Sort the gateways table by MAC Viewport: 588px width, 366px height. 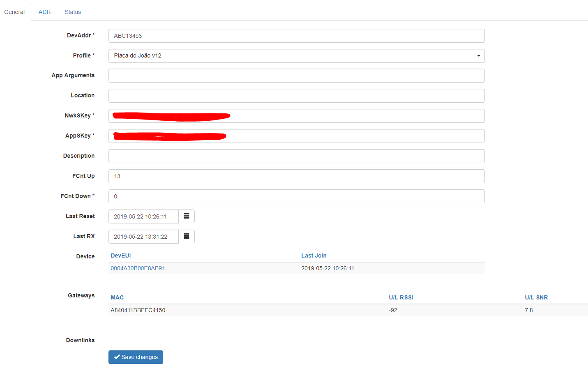pos(116,297)
